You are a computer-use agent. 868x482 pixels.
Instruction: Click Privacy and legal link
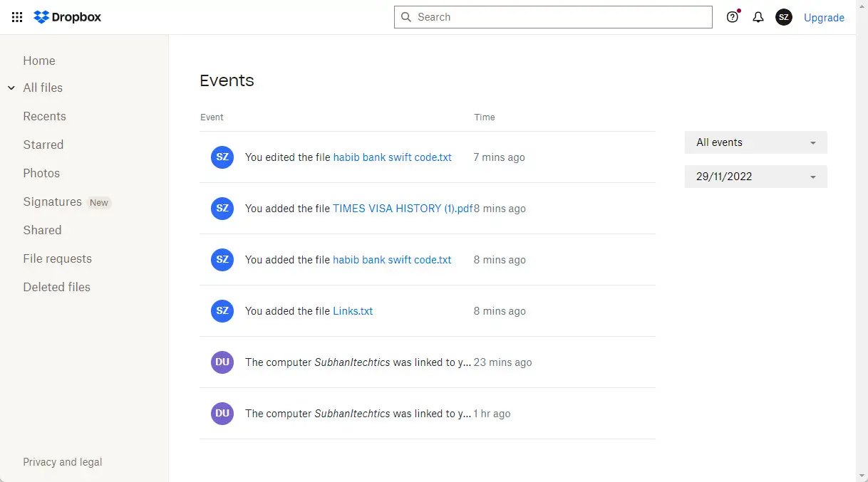click(x=63, y=462)
